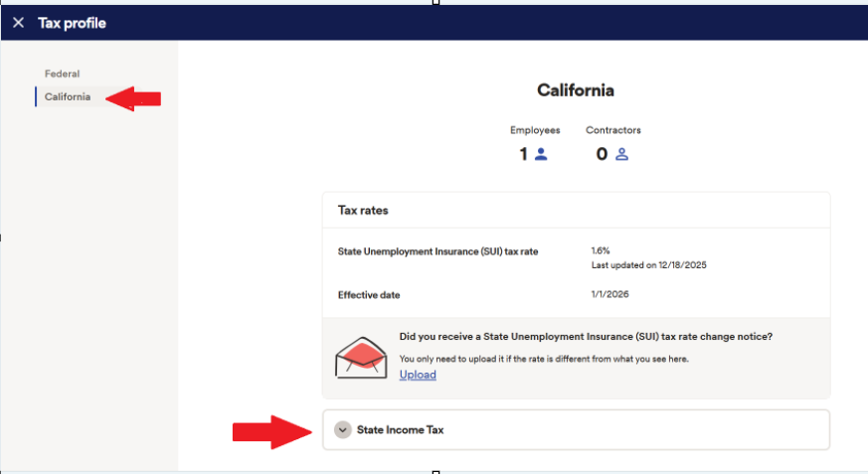The image size is (868, 474).
Task: Expand State Income Tax with chevron
Action: pyautogui.click(x=343, y=429)
